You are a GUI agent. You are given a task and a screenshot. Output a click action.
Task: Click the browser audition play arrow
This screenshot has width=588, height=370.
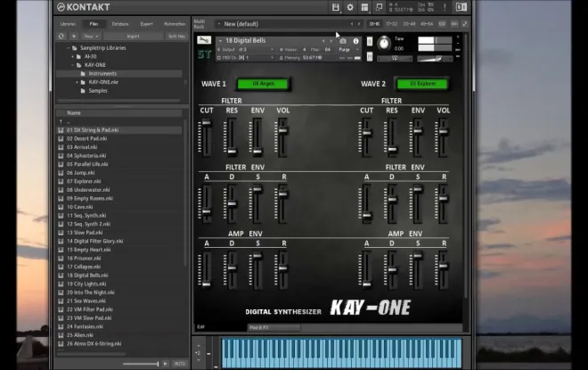click(165, 364)
